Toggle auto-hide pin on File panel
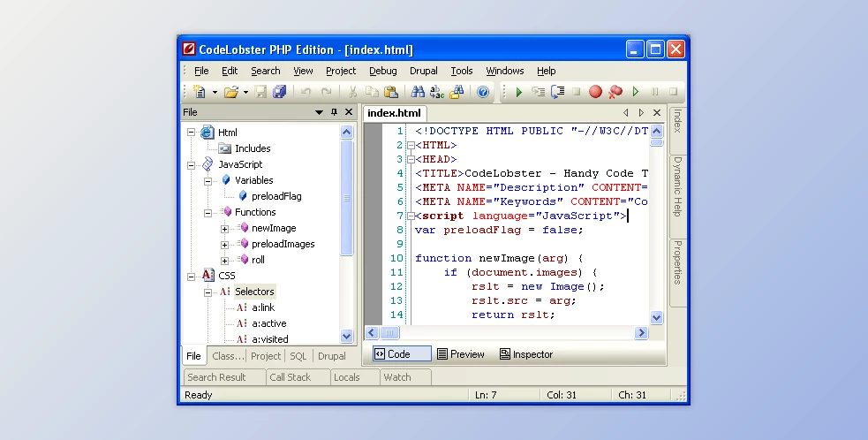868x440 pixels. [334, 113]
